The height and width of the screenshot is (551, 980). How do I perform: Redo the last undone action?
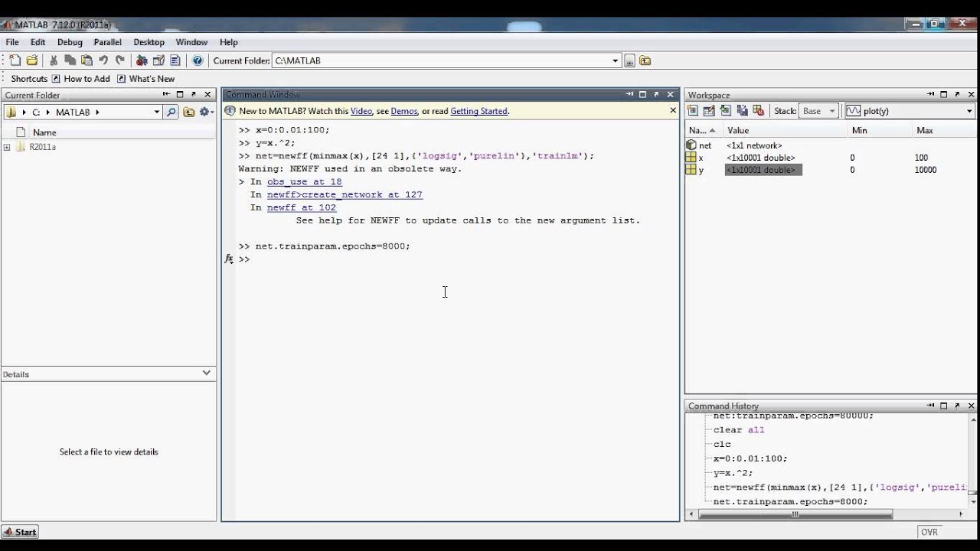click(120, 60)
